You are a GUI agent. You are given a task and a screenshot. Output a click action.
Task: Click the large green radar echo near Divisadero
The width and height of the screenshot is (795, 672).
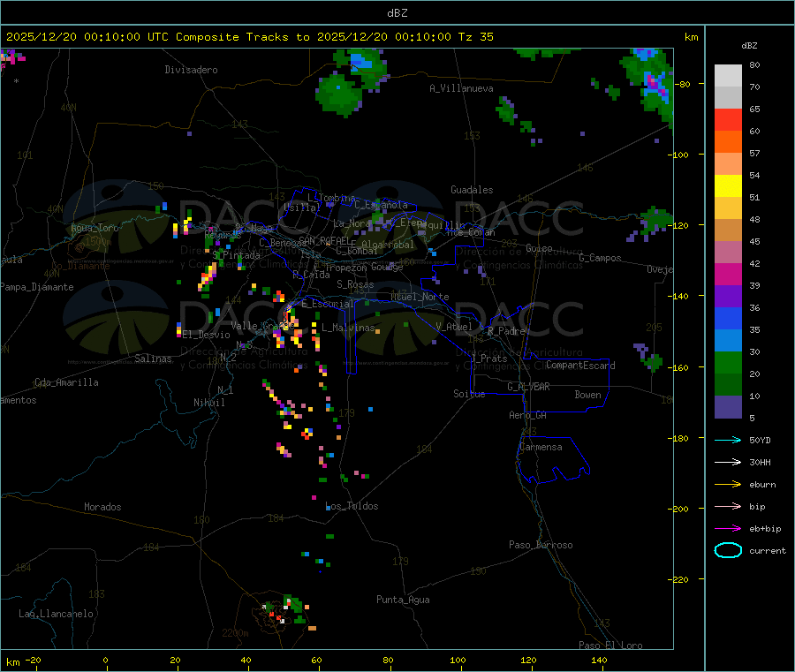(x=338, y=94)
